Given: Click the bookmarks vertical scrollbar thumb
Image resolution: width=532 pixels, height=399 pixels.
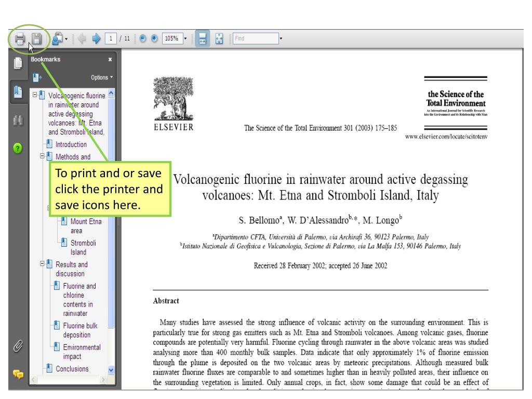Looking at the screenshot, I should [111, 212].
